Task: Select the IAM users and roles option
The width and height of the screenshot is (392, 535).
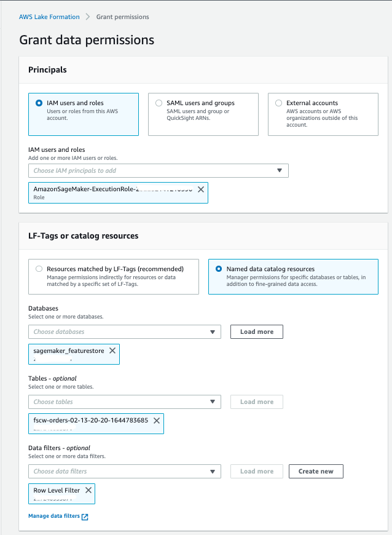Action: pos(40,103)
